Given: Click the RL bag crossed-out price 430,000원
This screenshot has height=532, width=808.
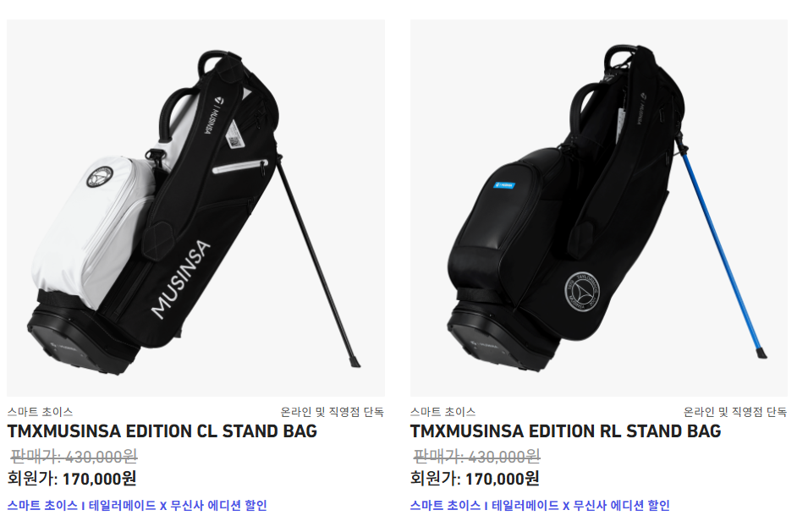Looking at the screenshot, I should click(476, 456).
